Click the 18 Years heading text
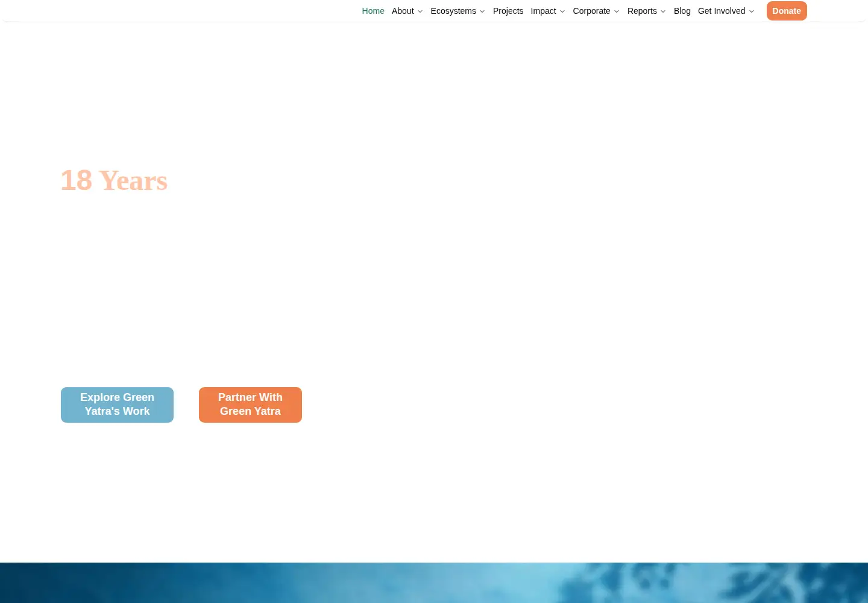868x603 pixels. pos(114,180)
